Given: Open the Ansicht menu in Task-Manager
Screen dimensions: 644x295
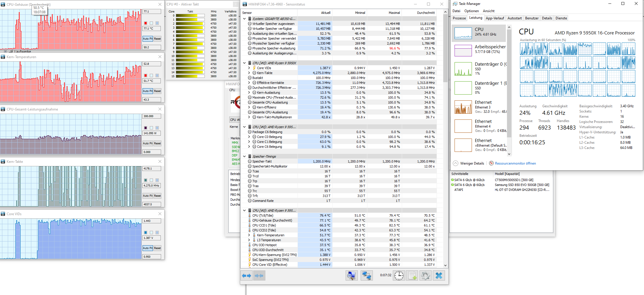Looking at the screenshot, I should pyautogui.click(x=489, y=11).
